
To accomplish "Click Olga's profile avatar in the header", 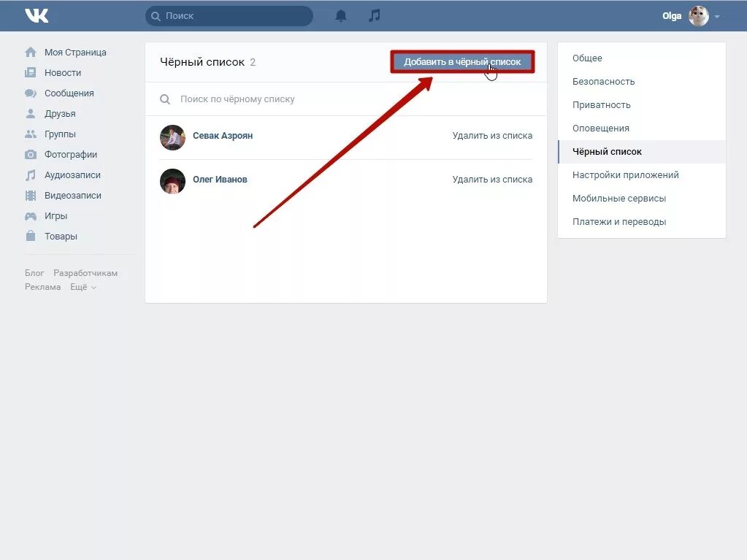I will point(698,16).
